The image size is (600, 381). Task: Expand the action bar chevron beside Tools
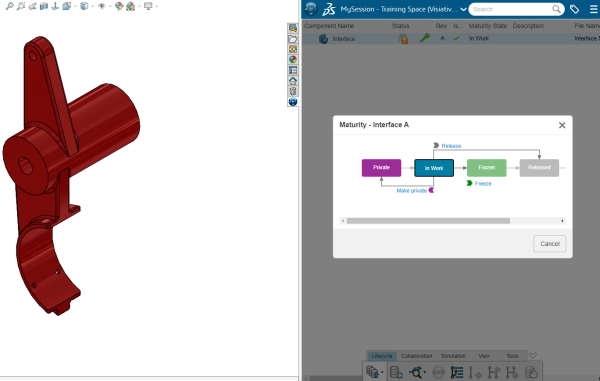[x=533, y=356]
